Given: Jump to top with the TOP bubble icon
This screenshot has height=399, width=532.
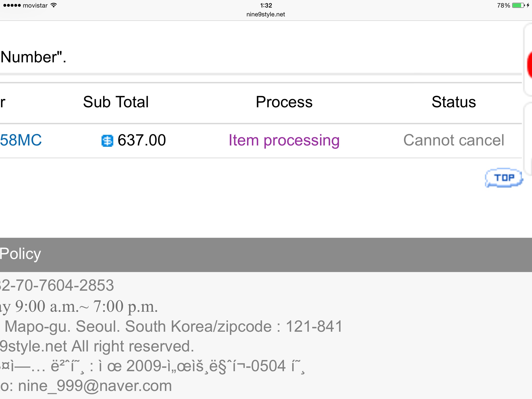Looking at the screenshot, I should pos(504,178).
